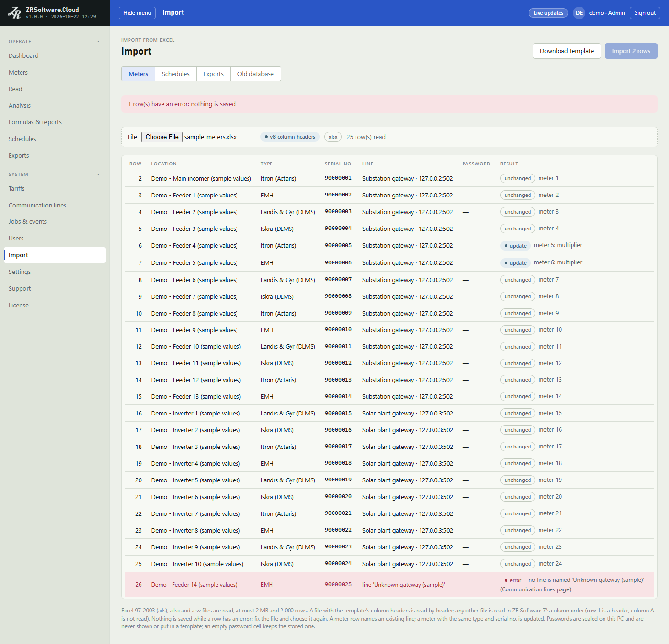Switch to the Schedules import tab
Screen dimensions: 669x644
[176, 74]
